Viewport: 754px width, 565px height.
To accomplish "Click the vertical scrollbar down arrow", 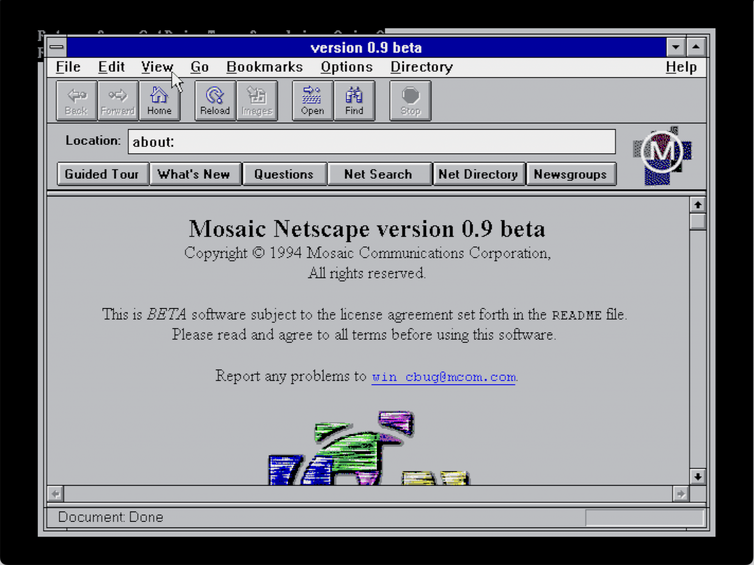I will pyautogui.click(x=697, y=477).
